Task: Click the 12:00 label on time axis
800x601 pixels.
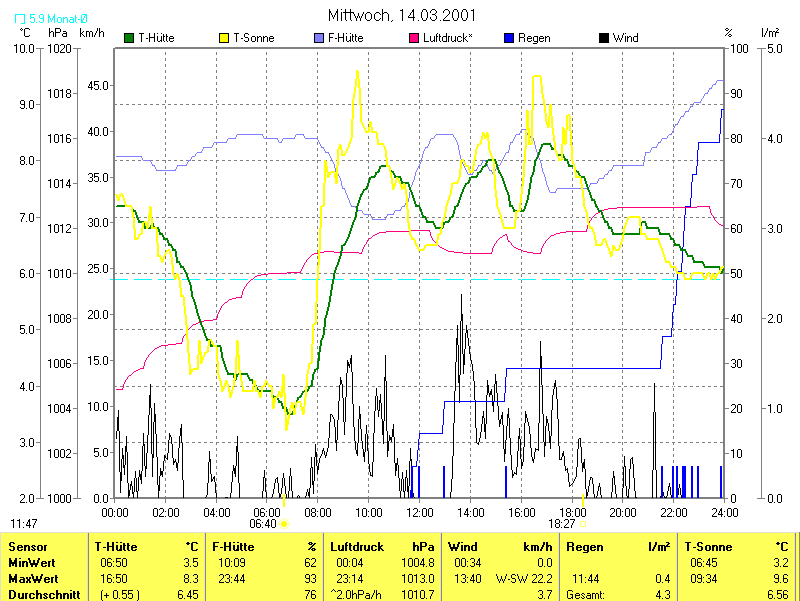Action: tap(420, 512)
